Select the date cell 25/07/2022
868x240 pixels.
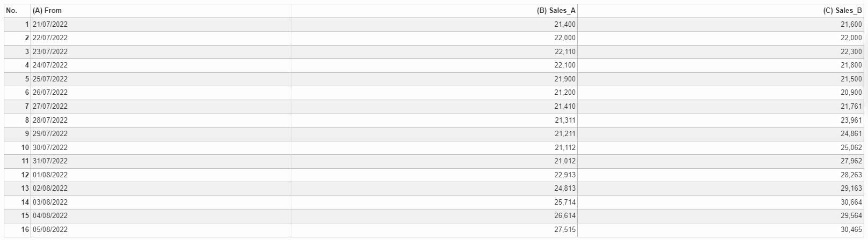coord(161,79)
